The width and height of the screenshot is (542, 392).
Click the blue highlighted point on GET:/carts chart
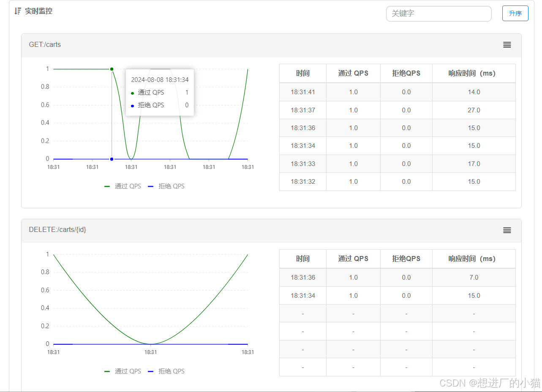click(112, 159)
